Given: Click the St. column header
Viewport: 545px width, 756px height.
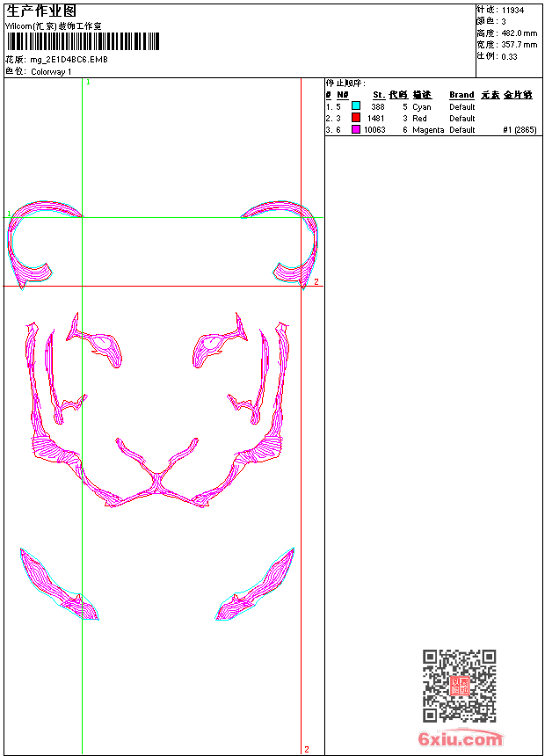Looking at the screenshot, I should (x=379, y=95).
